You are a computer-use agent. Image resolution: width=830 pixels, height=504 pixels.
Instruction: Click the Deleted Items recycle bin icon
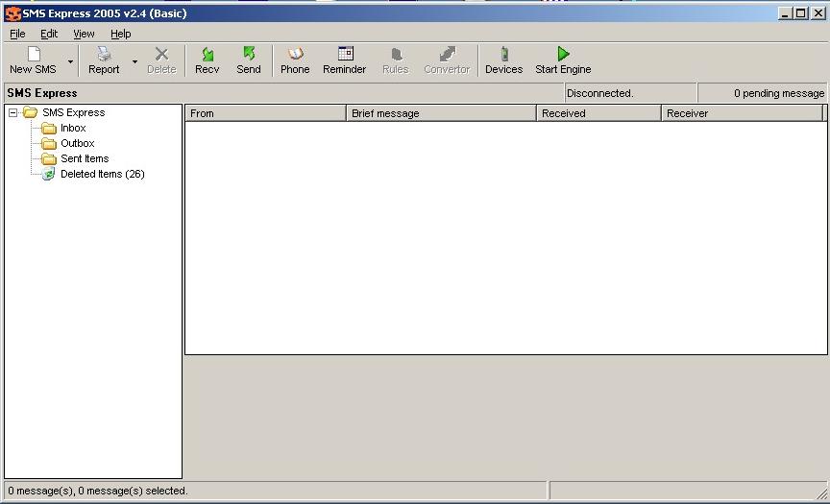(49, 174)
